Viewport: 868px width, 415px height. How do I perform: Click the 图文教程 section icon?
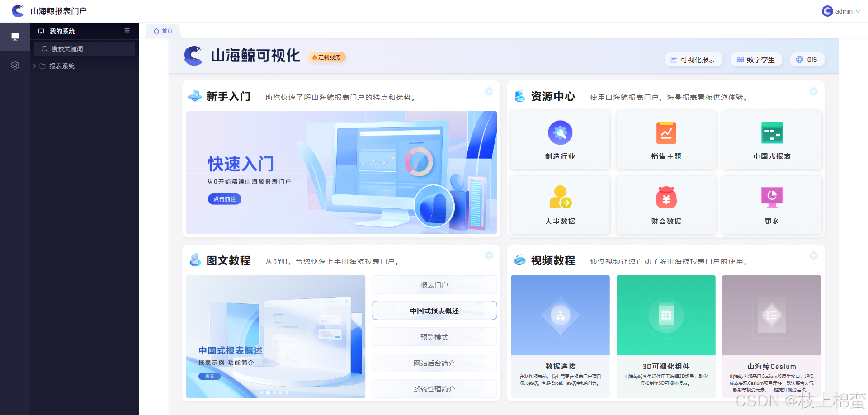(195, 260)
